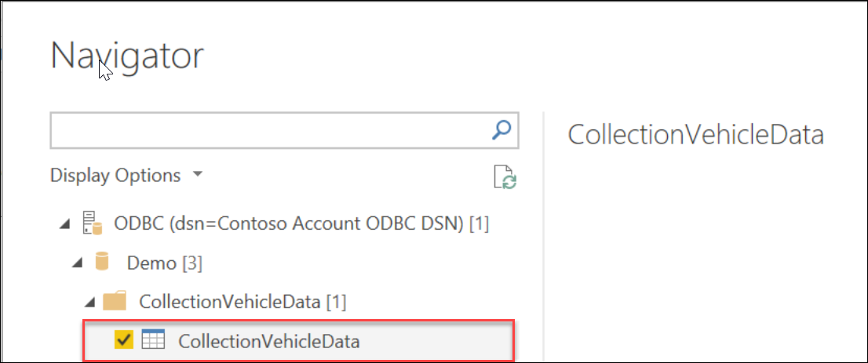The height and width of the screenshot is (363, 868).
Task: Click the refresh page icon
Action: click(x=504, y=177)
